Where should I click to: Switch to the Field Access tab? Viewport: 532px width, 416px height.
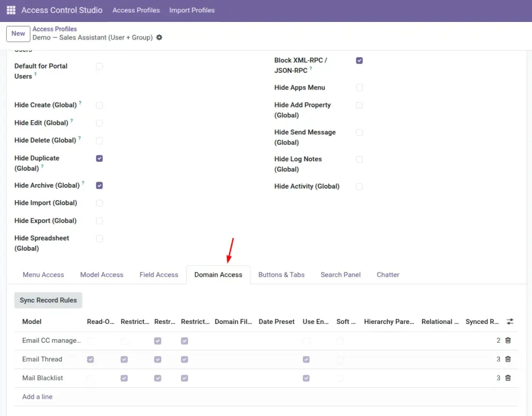(x=159, y=275)
